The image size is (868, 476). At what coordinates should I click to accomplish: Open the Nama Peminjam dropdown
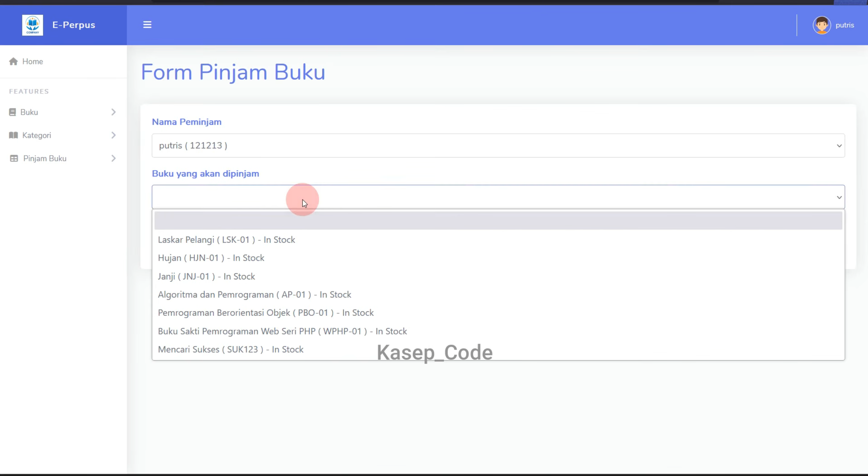[x=498, y=145]
